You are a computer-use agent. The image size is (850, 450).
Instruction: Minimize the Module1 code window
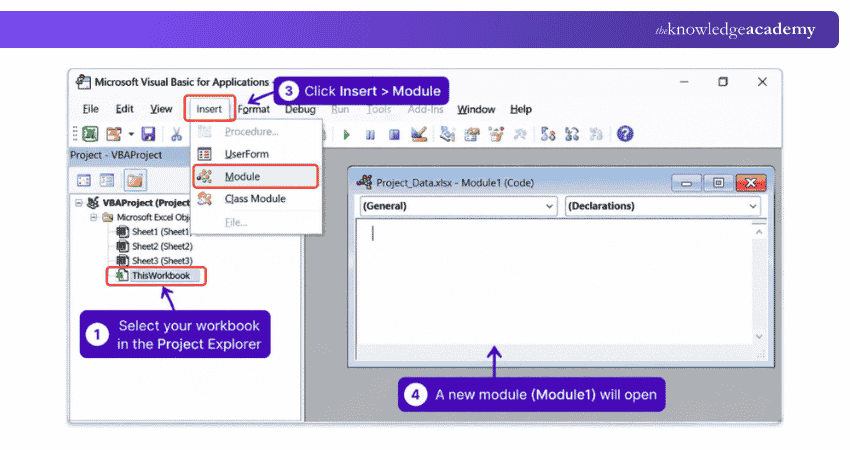(x=686, y=183)
